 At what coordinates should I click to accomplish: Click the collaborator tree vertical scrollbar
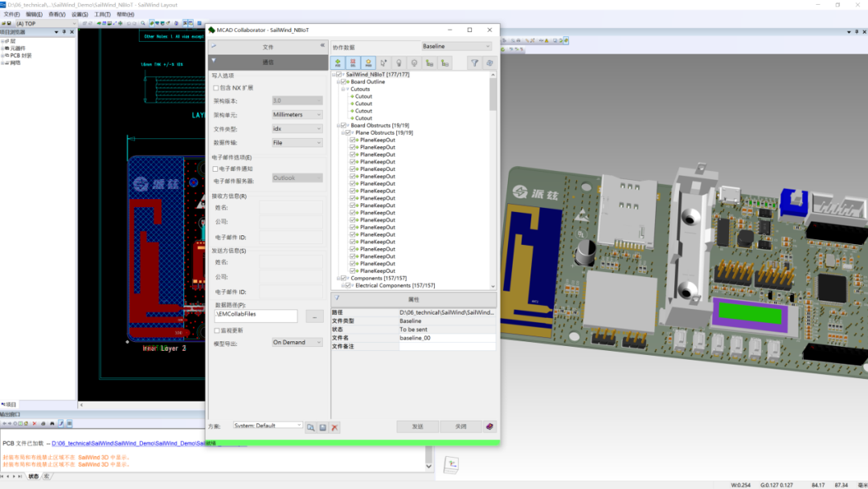coord(493,181)
